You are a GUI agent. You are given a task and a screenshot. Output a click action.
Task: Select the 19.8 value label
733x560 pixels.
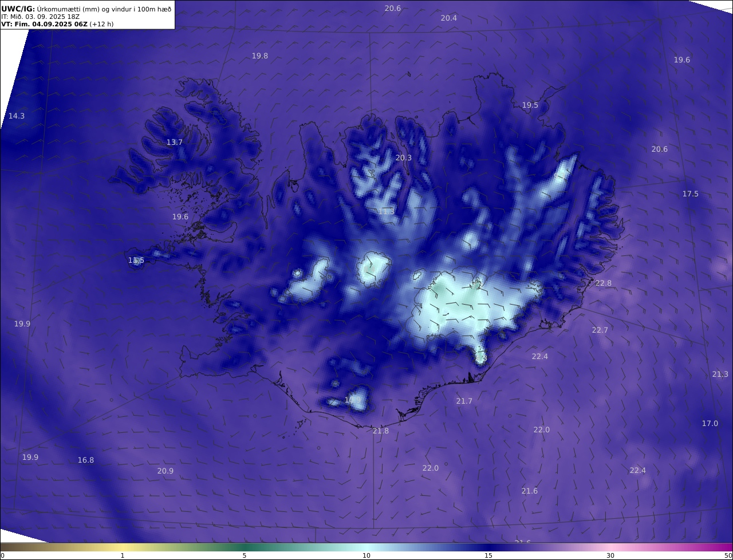coord(260,56)
